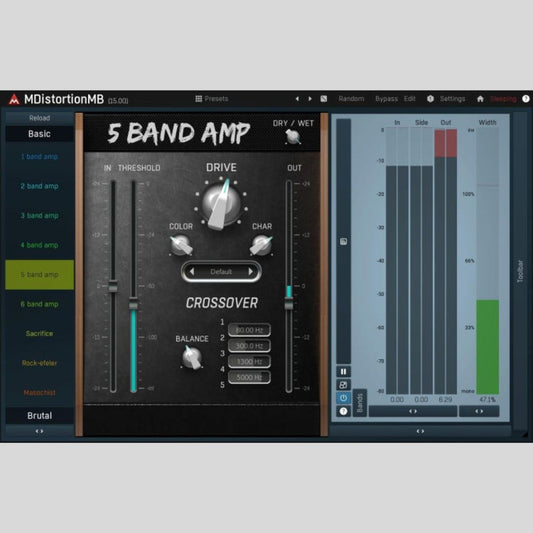Click the 0.00 In meter value
This screenshot has height=533, width=533.
pos(397,400)
